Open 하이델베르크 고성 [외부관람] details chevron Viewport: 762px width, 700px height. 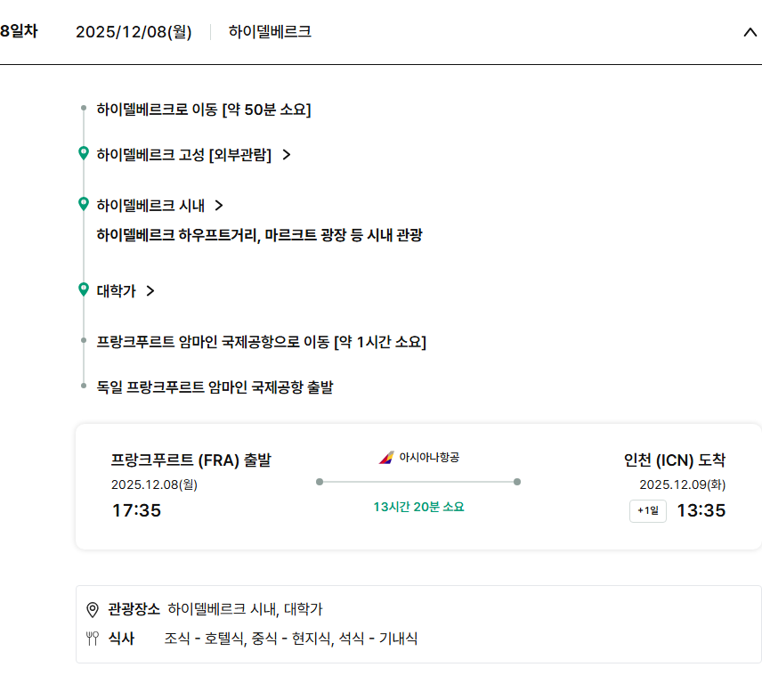tap(287, 155)
